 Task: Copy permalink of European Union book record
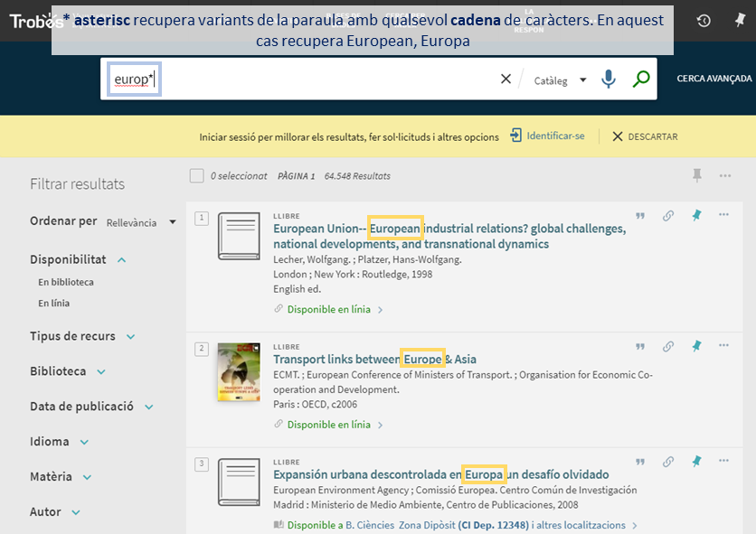(667, 216)
